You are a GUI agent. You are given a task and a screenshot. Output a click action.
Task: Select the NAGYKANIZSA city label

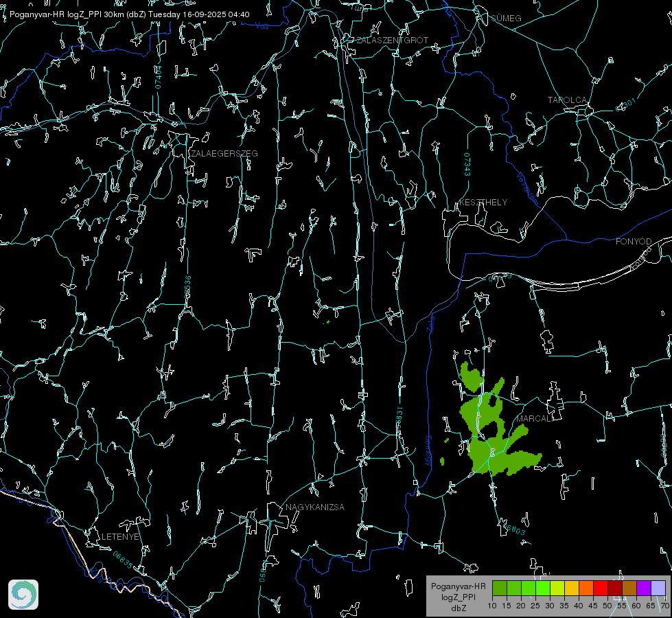315,507
